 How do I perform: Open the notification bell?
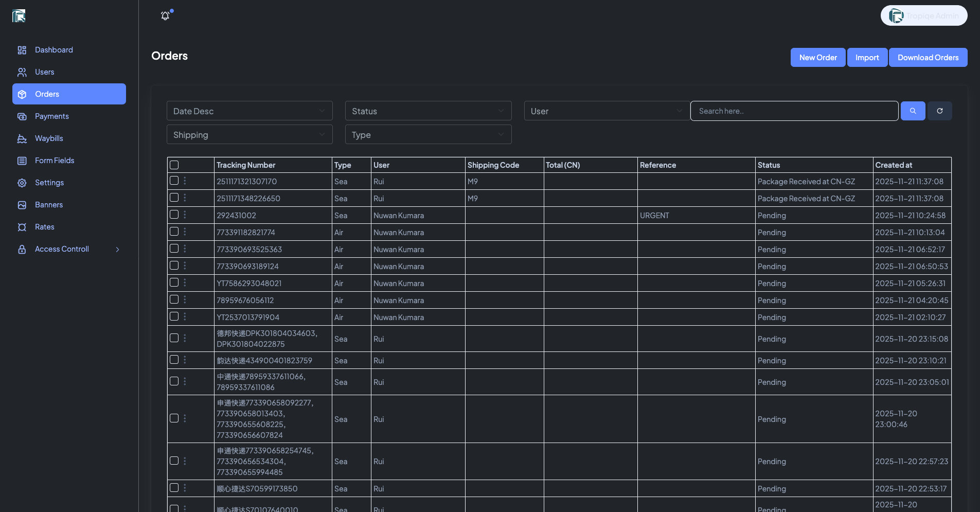[x=165, y=15]
